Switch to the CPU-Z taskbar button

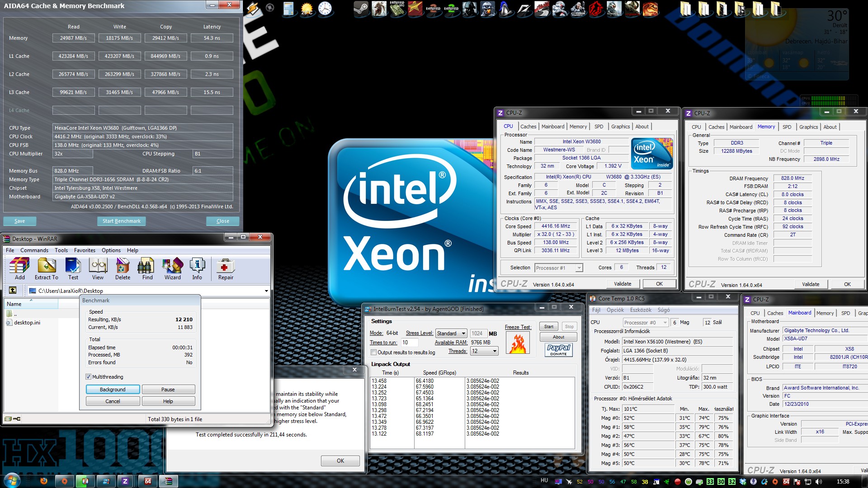(125, 481)
